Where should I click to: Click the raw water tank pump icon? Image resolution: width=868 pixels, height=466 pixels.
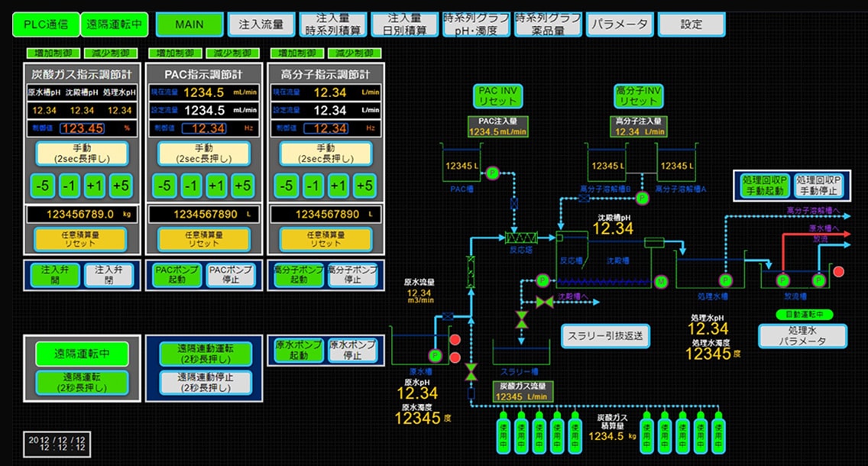[x=435, y=355]
